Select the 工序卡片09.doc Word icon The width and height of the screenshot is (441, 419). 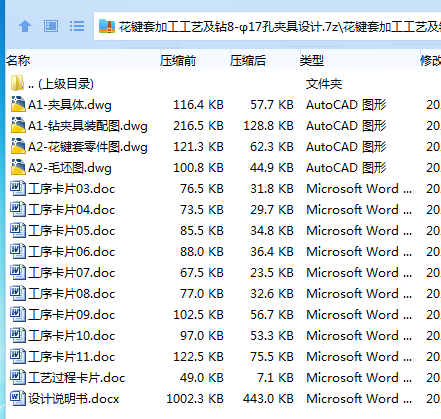18,314
